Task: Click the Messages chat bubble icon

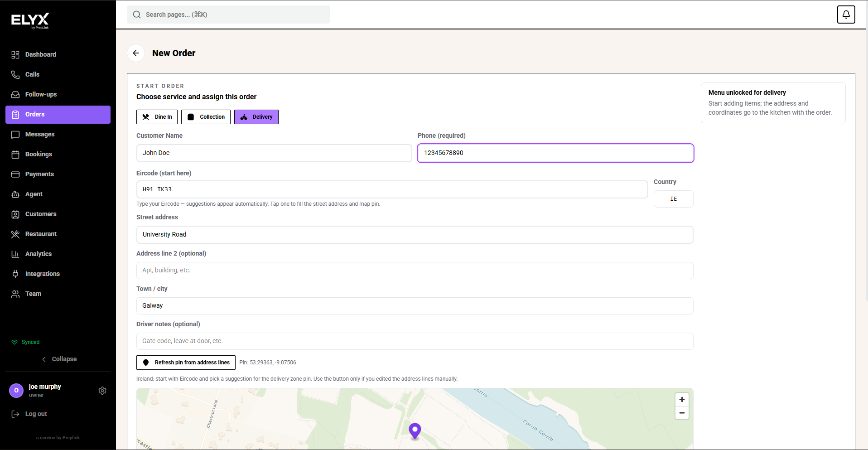Action: (15, 134)
